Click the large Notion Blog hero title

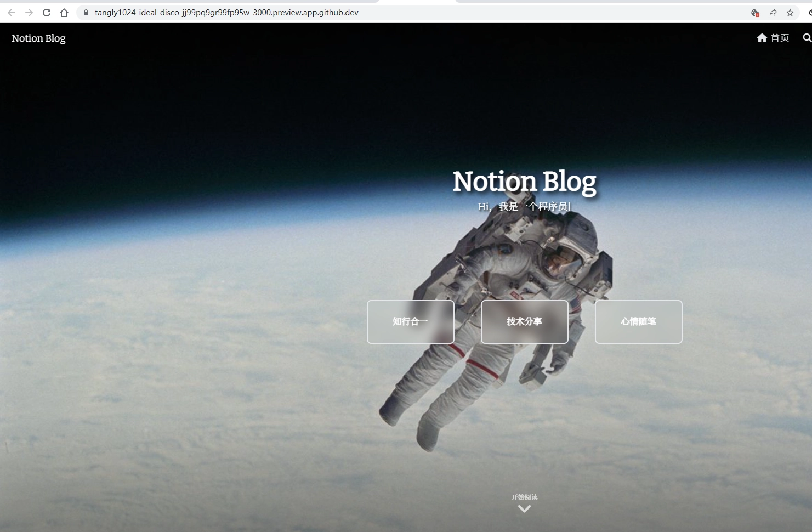[524, 182]
